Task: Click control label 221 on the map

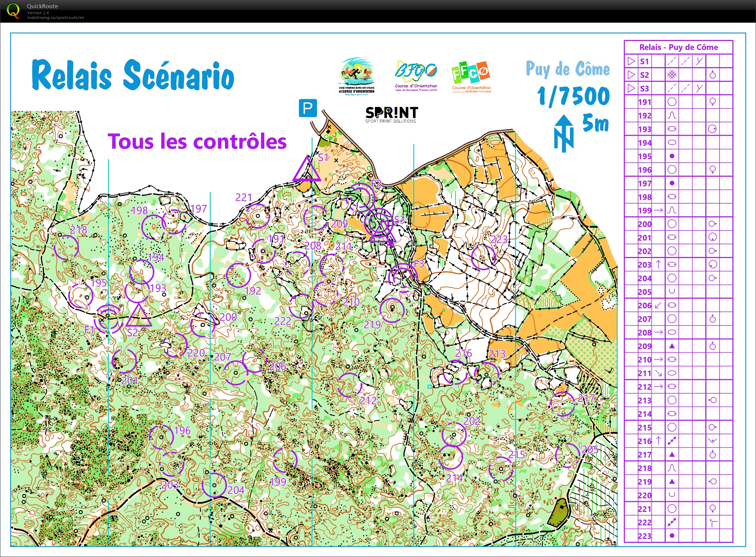Action: click(x=243, y=197)
